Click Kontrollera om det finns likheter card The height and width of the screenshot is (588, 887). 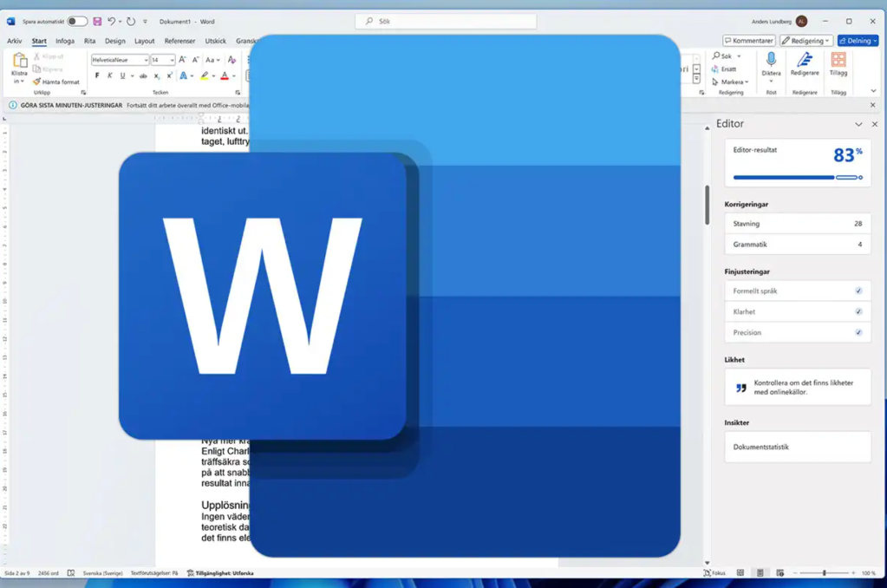[798, 387]
